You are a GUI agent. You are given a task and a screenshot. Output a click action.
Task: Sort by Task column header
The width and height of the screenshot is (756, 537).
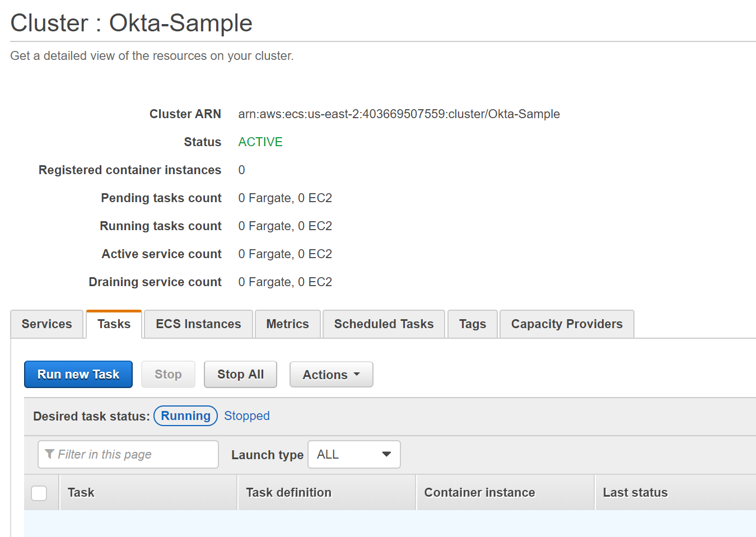[81, 493]
